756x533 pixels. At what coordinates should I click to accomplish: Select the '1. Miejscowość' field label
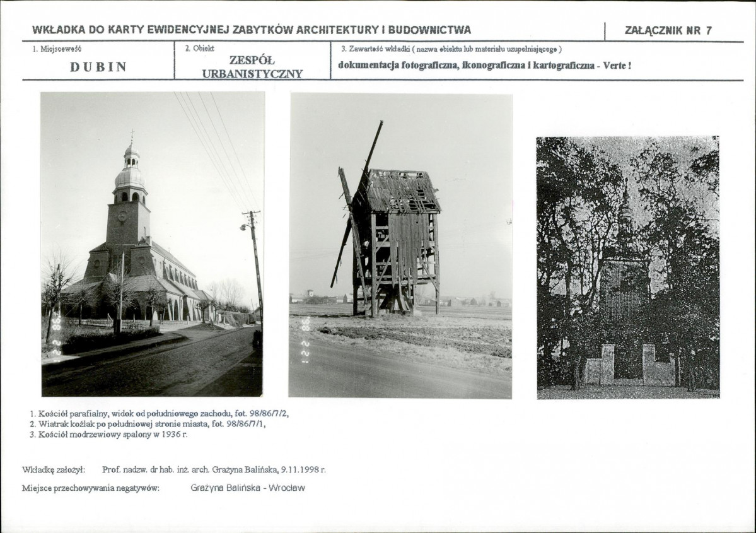point(57,49)
